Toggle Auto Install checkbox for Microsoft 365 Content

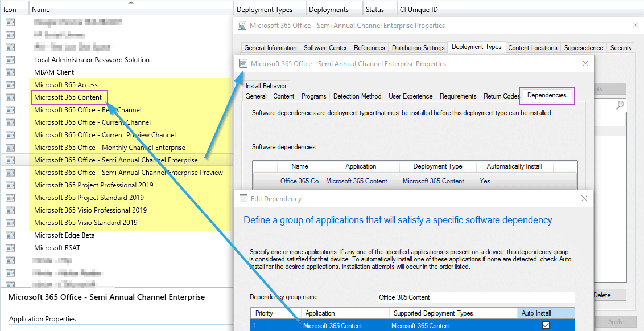[546, 325]
